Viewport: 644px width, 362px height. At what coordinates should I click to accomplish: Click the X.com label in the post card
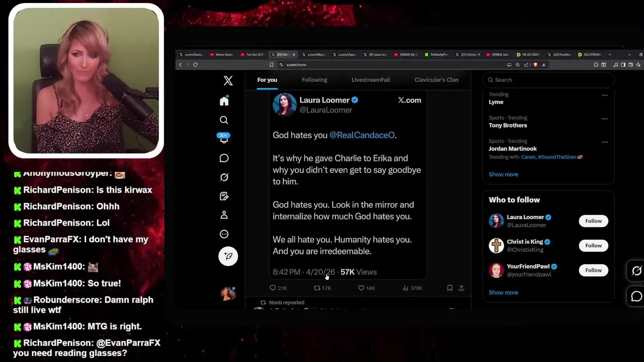tap(409, 100)
